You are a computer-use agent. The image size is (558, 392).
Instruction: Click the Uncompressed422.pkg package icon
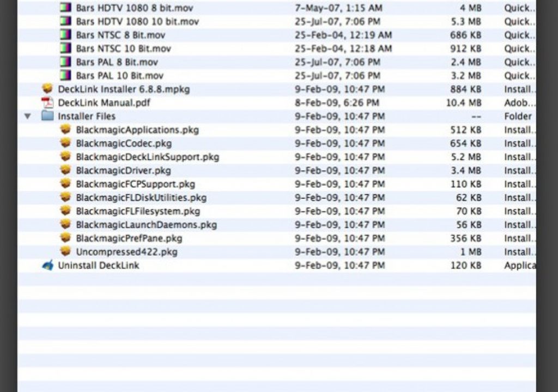click(x=65, y=251)
